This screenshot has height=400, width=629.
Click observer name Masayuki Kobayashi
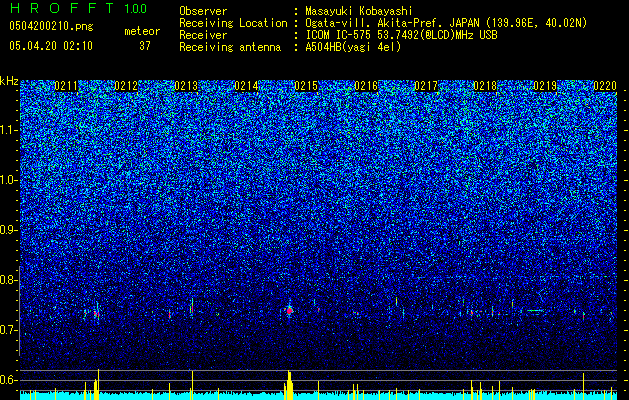pos(359,11)
